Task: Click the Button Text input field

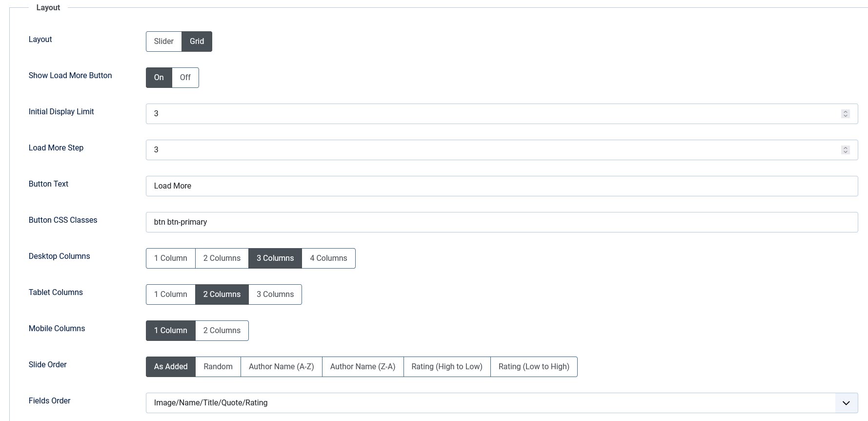Action: (501, 186)
